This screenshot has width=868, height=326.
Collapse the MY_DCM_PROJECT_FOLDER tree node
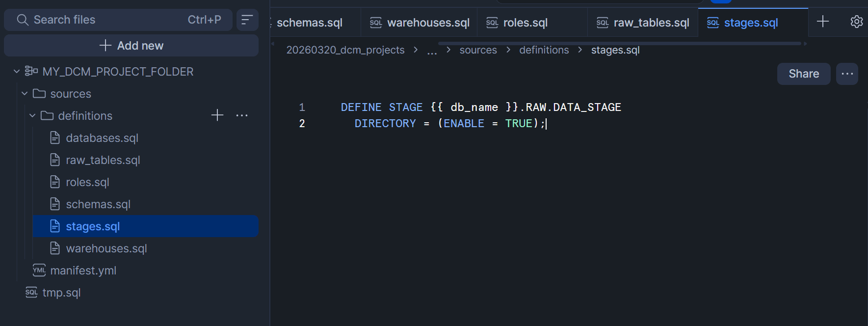17,72
